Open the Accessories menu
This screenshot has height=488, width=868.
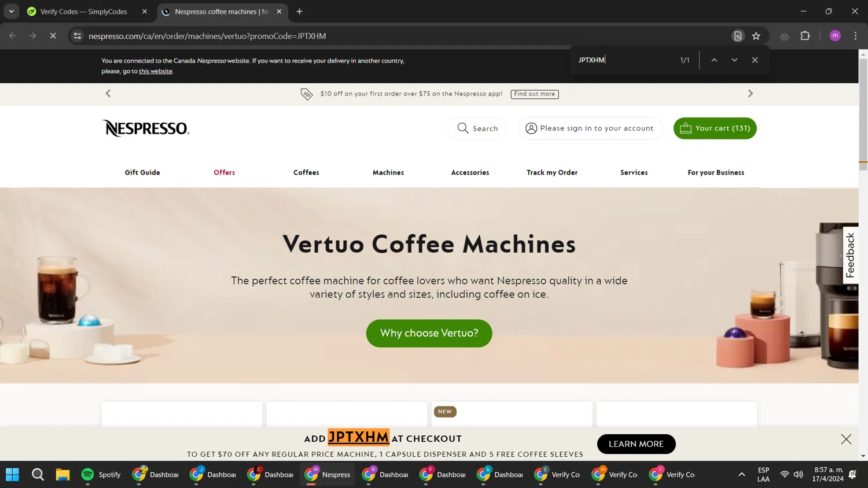coord(470,172)
